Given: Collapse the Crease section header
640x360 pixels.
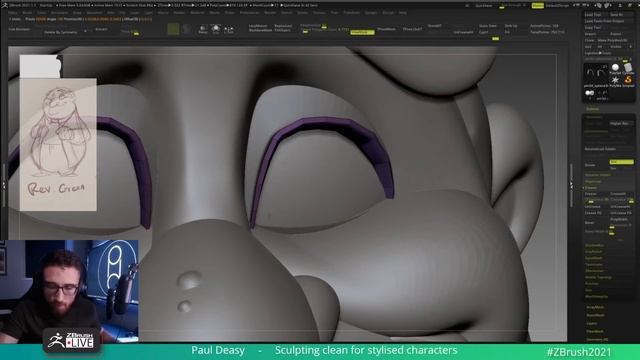Looking at the screenshot, I should (591, 188).
